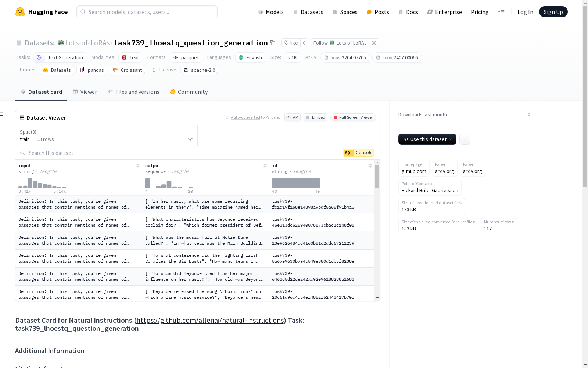
Task: Open the more options three-dot menu
Action: point(465,139)
